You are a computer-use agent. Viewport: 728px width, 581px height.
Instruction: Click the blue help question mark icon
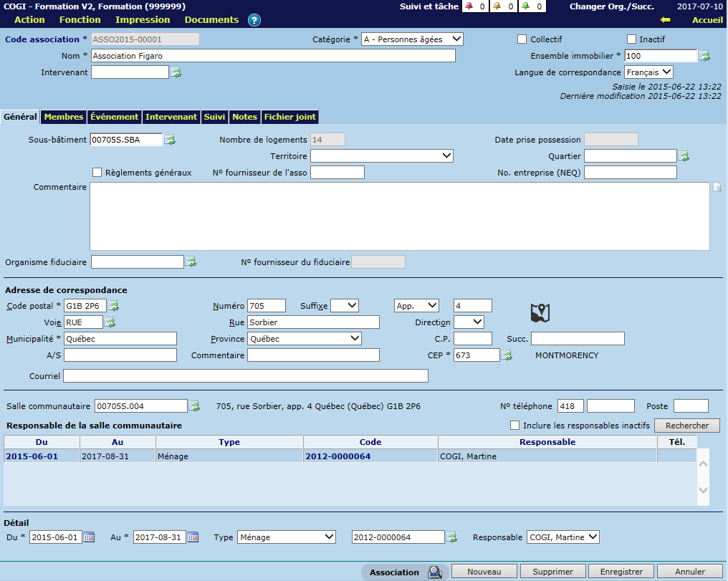(254, 20)
